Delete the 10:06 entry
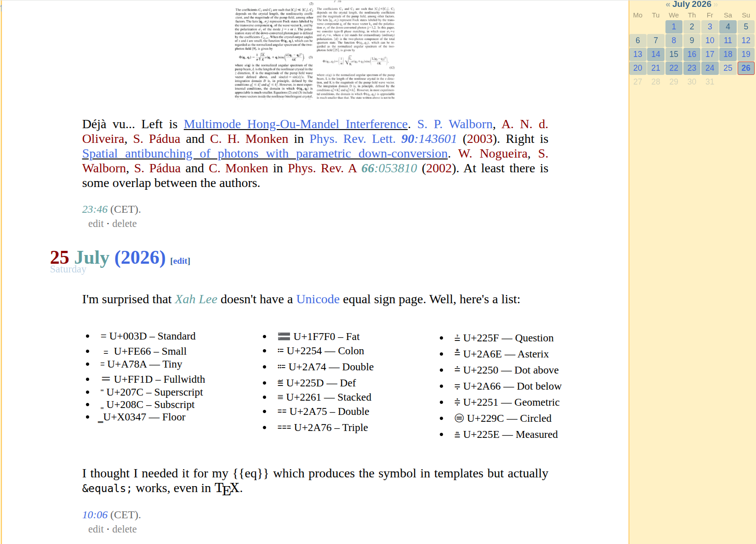Screen dimensions: 756x544 coord(125,529)
